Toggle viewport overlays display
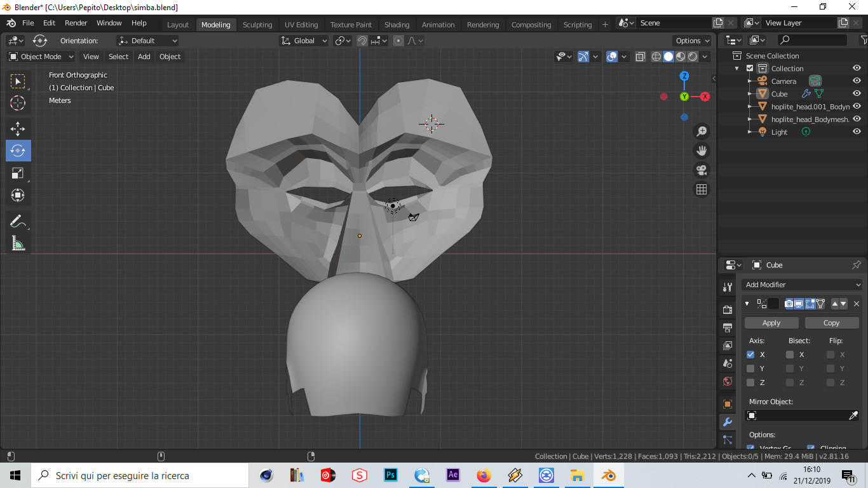This screenshot has height=488, width=868. coord(612,57)
